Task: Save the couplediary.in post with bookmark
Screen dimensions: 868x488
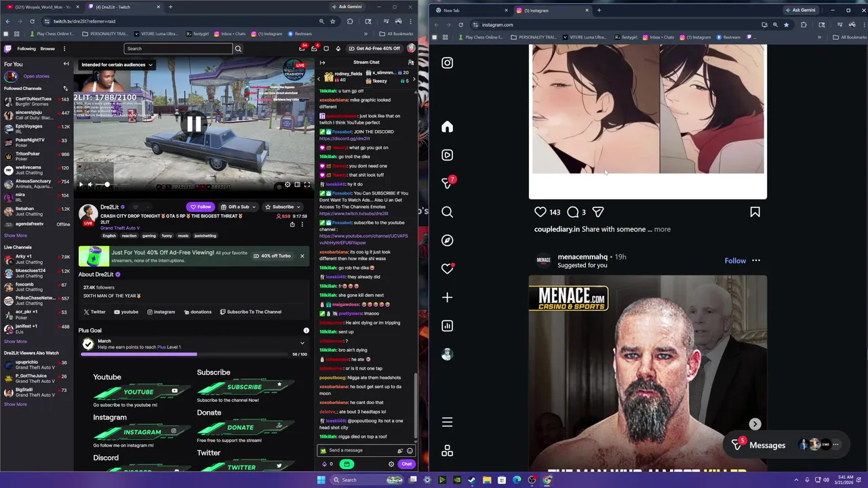Action: (755, 212)
